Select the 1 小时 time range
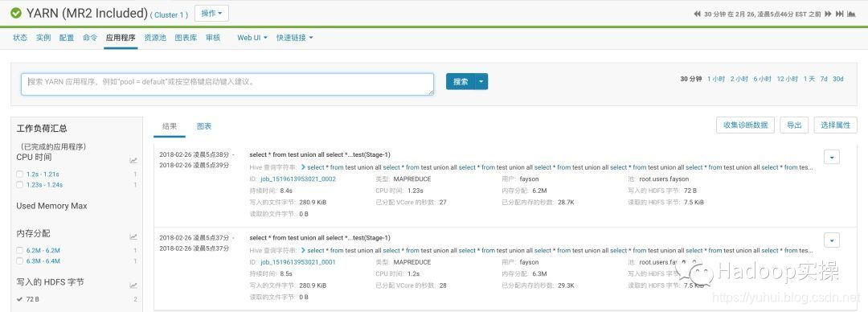868x312 pixels. (x=716, y=80)
